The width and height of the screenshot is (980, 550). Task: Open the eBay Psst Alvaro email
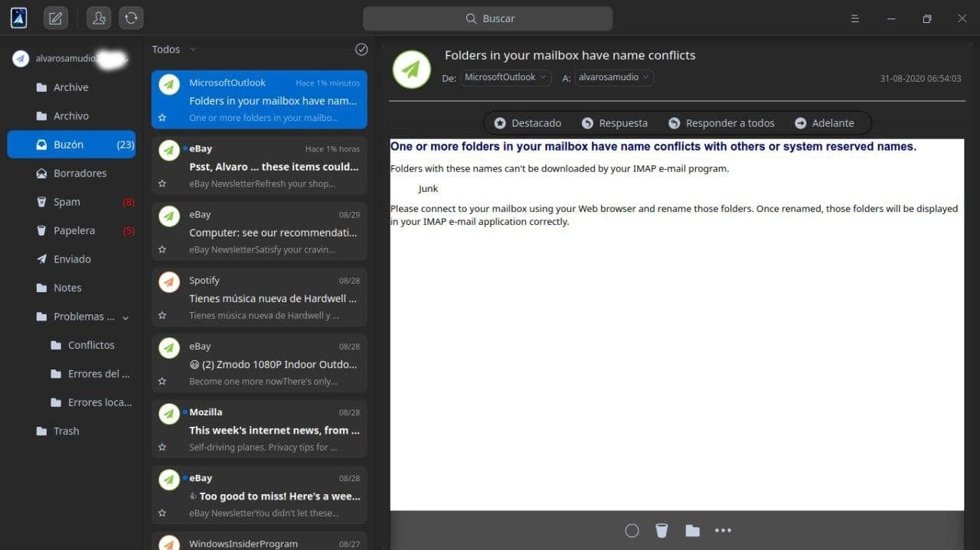pyautogui.click(x=259, y=165)
